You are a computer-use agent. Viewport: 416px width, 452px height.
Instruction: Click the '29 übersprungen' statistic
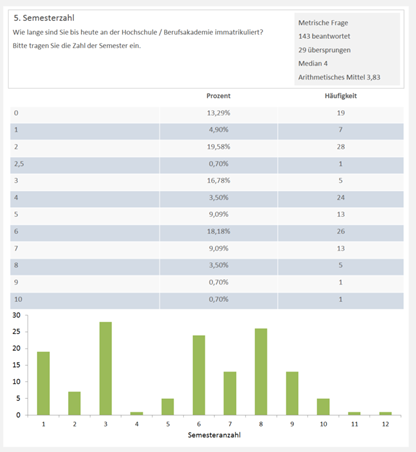point(324,50)
